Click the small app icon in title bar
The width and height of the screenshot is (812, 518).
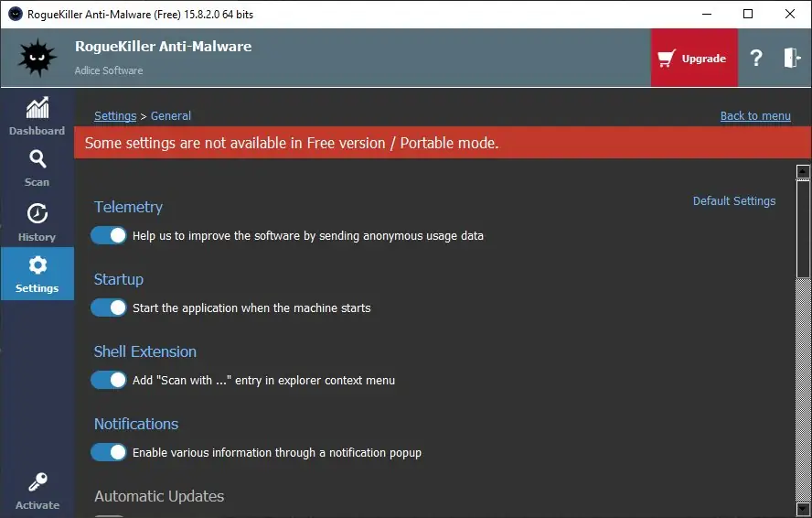click(16, 14)
